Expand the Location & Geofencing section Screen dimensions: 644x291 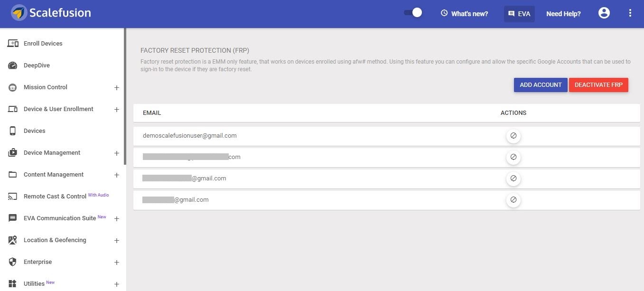117,241
